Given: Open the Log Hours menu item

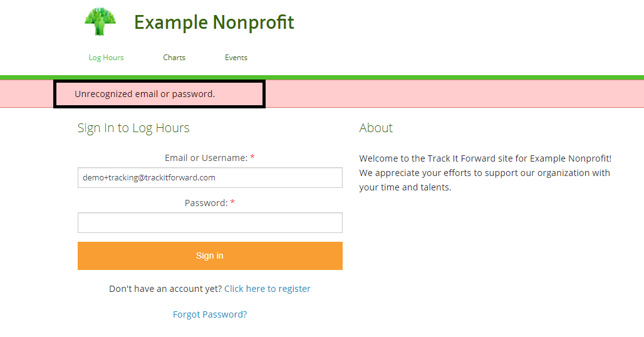Looking at the screenshot, I should 106,58.
